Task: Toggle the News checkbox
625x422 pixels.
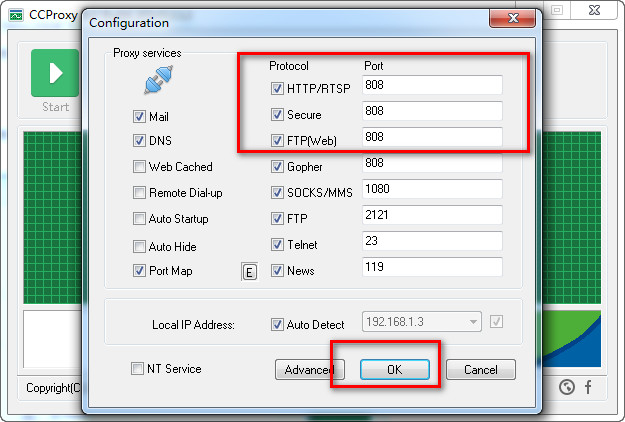Action: pyautogui.click(x=277, y=271)
